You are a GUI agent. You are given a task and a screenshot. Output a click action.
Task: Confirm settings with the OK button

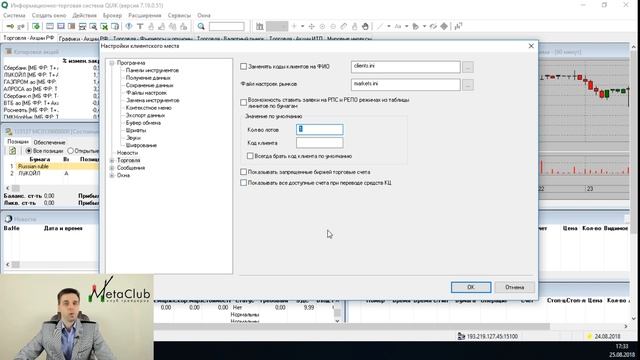[x=471, y=287]
